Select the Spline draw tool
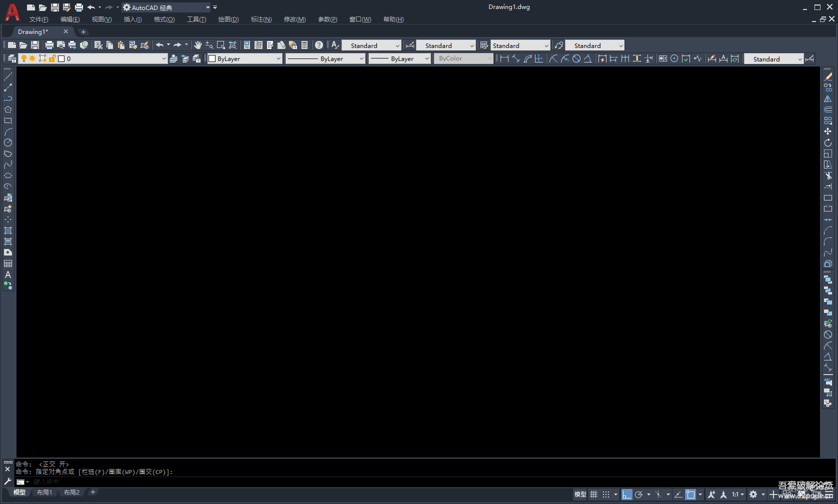Screen dimensions: 838x504 click(x=8, y=164)
